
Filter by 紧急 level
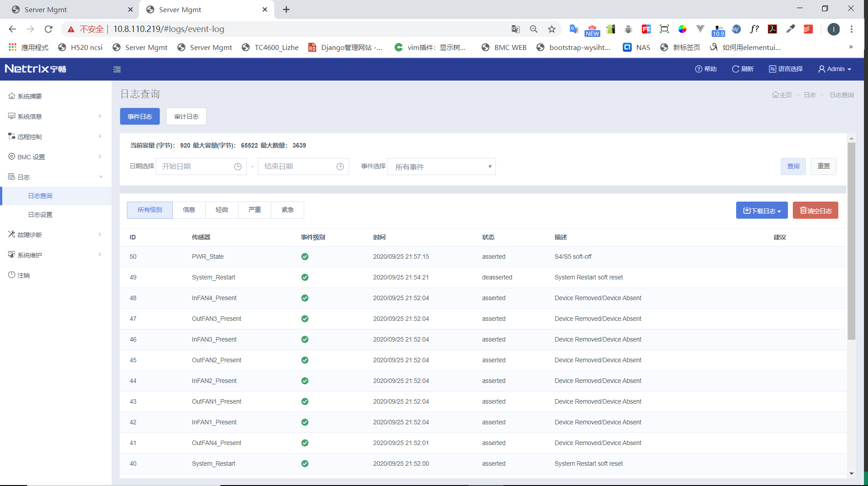288,210
